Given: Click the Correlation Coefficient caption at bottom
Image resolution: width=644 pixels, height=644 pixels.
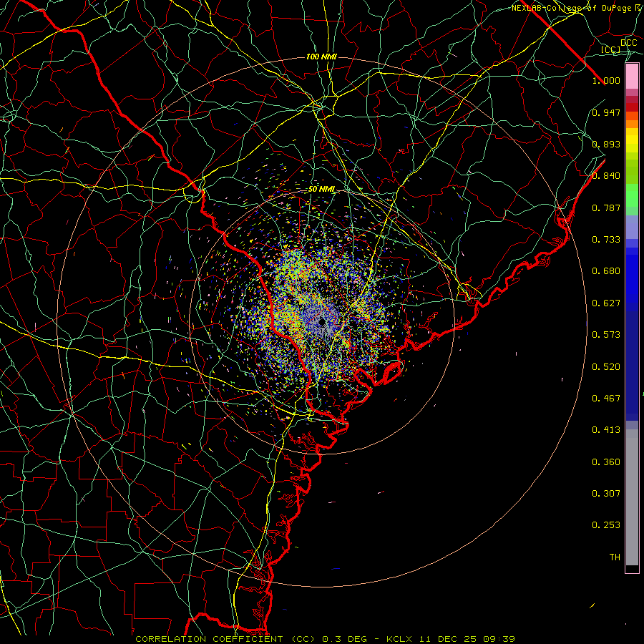Looking at the screenshot, I should tap(325, 639).
